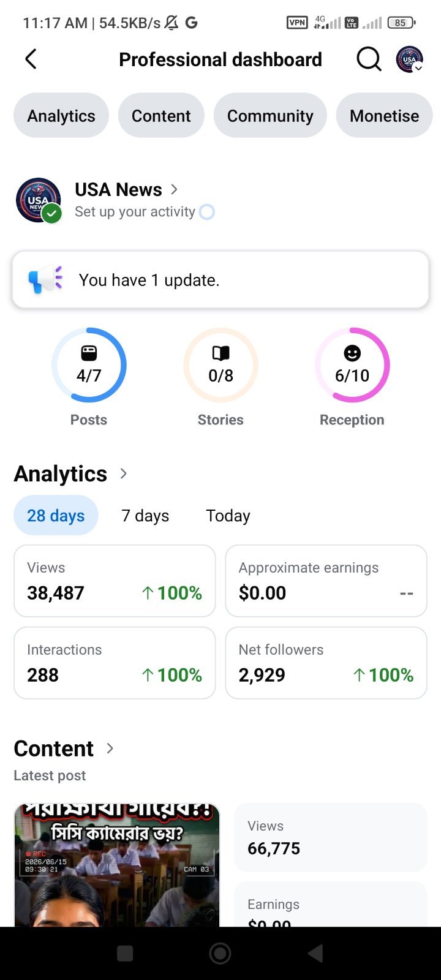Open the search magnifier icon

pos(369,59)
